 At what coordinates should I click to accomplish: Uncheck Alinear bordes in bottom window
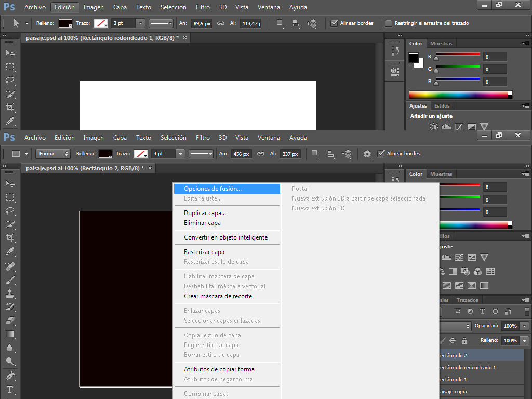tap(381, 154)
